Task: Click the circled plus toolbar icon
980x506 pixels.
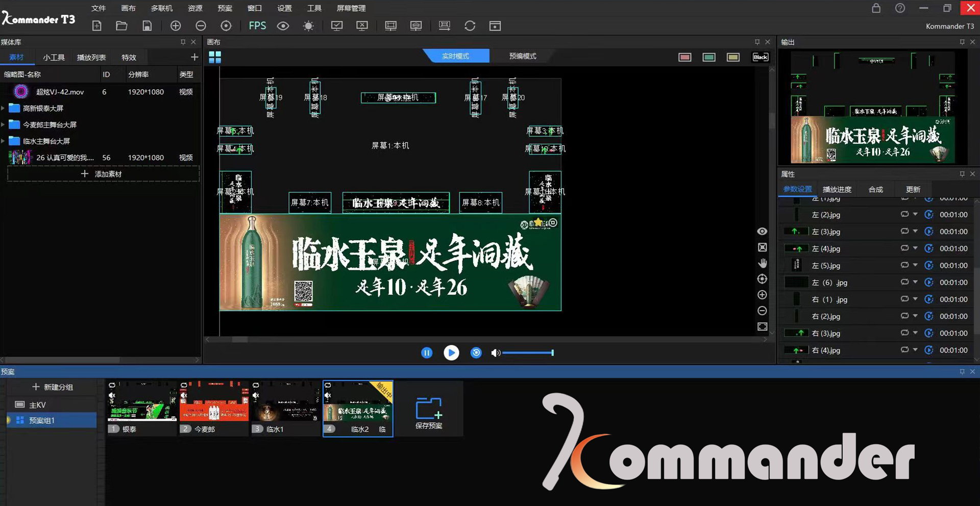Action: (176, 26)
